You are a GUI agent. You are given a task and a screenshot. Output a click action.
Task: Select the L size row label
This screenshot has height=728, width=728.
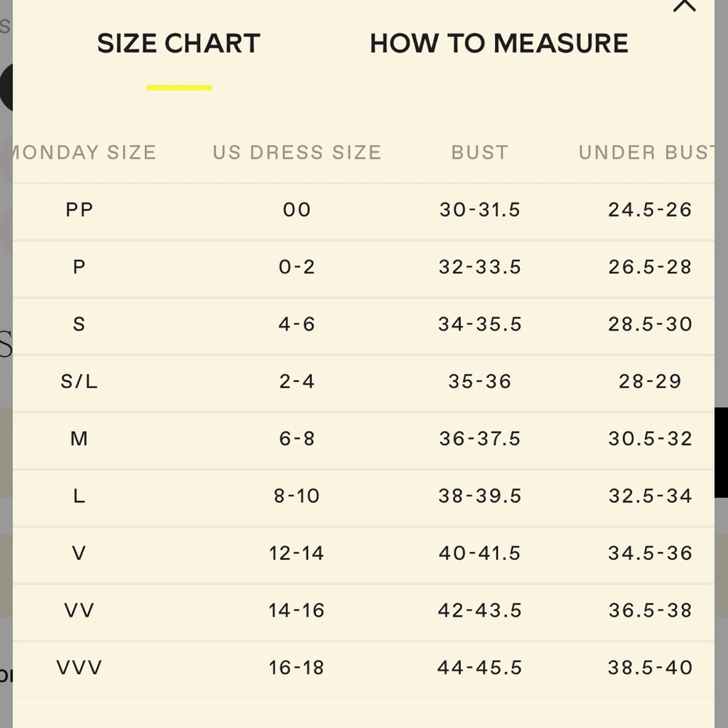point(79,496)
